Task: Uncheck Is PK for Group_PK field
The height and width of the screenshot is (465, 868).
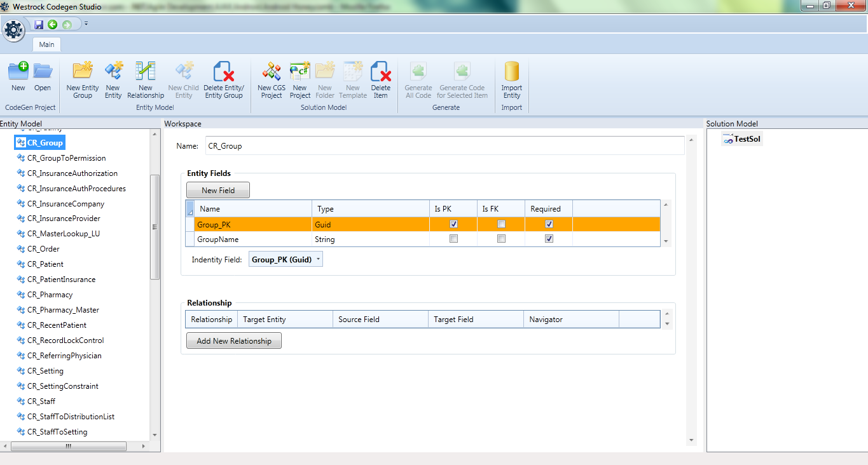Action: click(x=453, y=224)
